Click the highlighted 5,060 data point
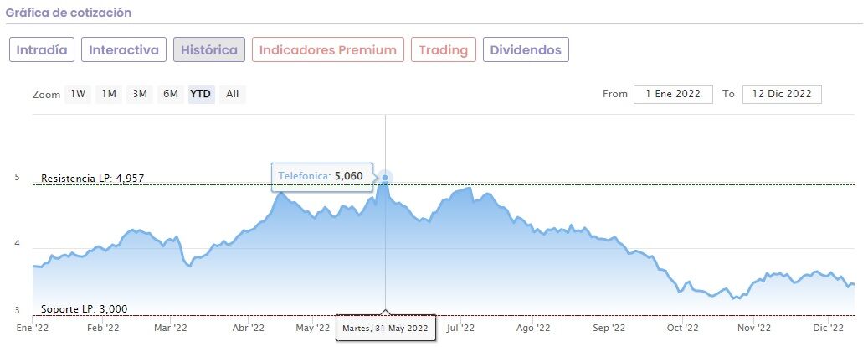 pyautogui.click(x=385, y=178)
